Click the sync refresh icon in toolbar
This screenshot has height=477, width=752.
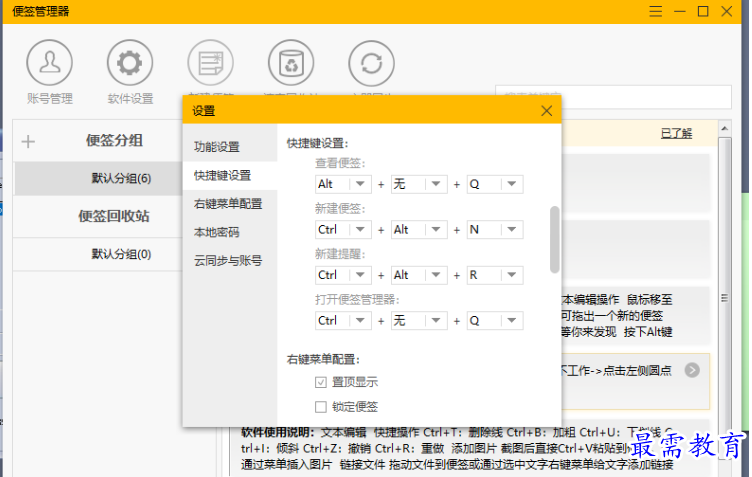[372, 63]
